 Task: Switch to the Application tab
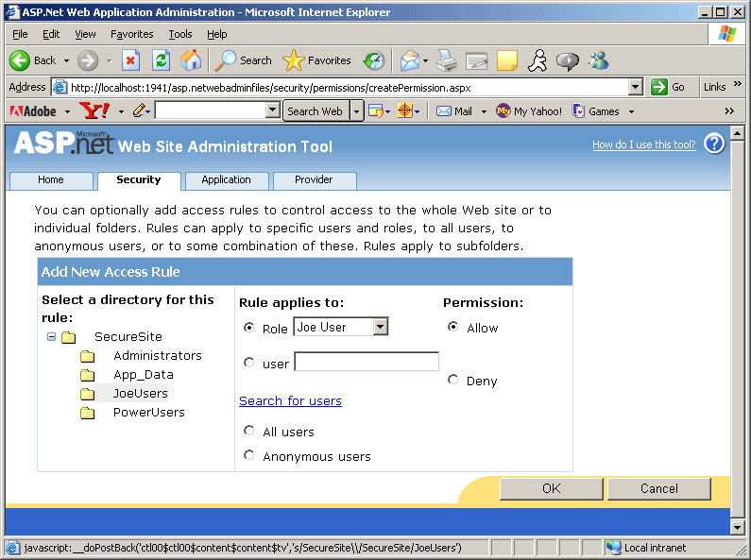click(x=226, y=179)
